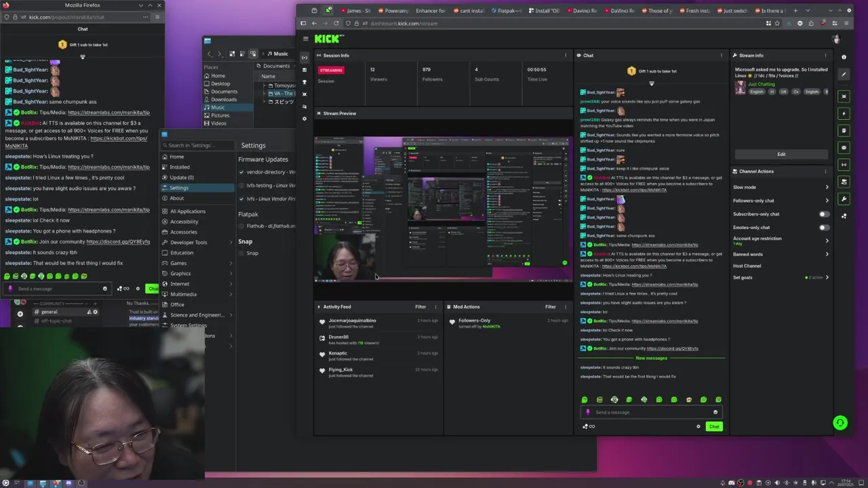Expand the Tomoyasu folder in file manager
The width and height of the screenshot is (868, 488).
[264, 86]
